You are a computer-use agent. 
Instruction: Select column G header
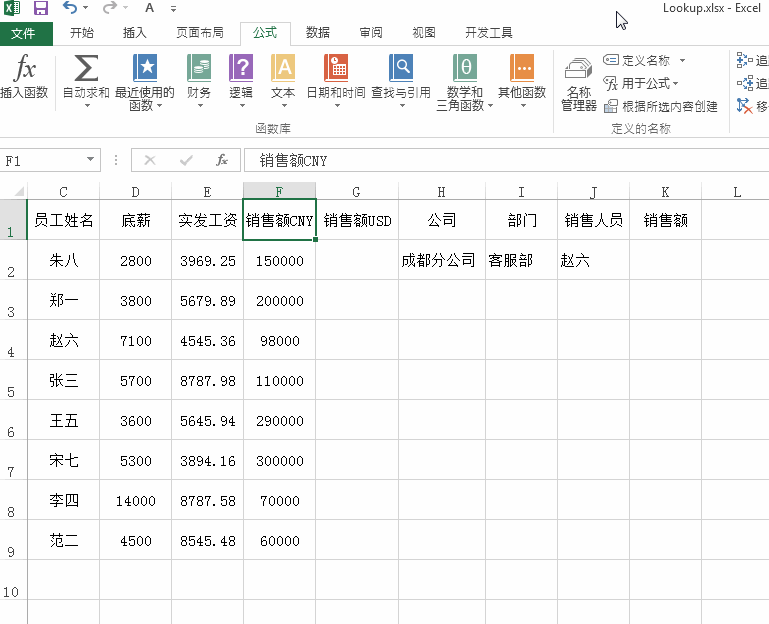point(357,191)
